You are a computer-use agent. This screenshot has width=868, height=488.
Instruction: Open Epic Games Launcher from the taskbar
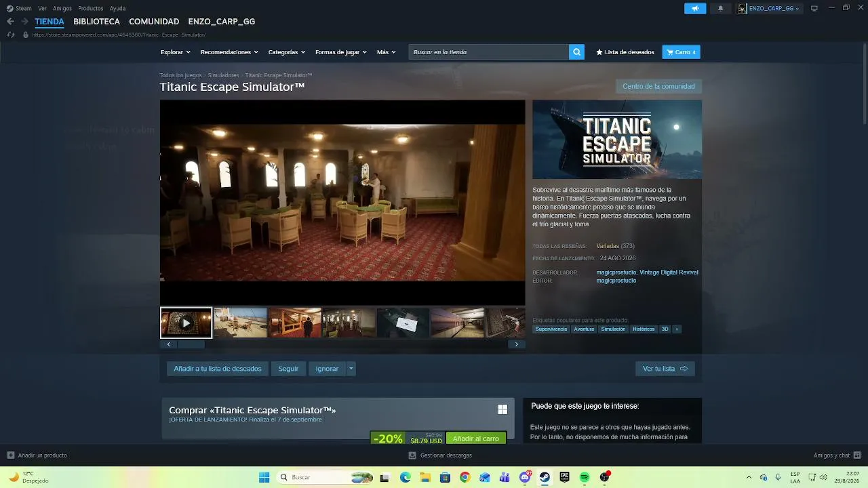tap(564, 477)
